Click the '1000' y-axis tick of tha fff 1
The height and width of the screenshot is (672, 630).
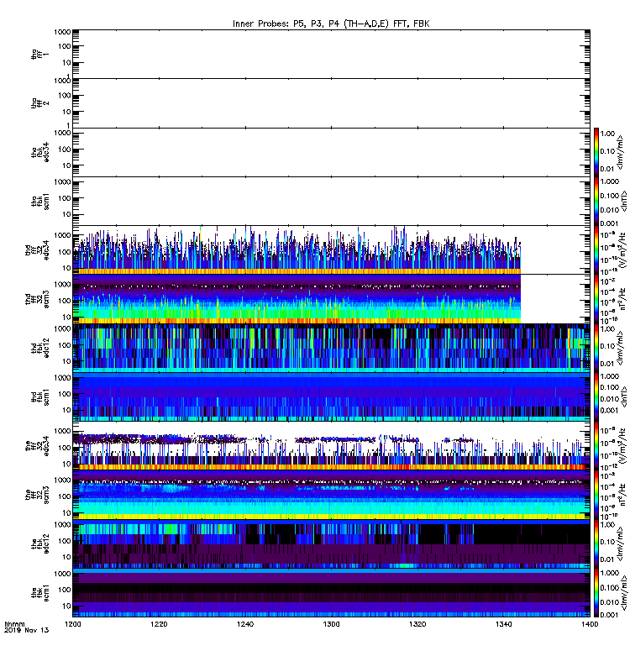coord(62,32)
